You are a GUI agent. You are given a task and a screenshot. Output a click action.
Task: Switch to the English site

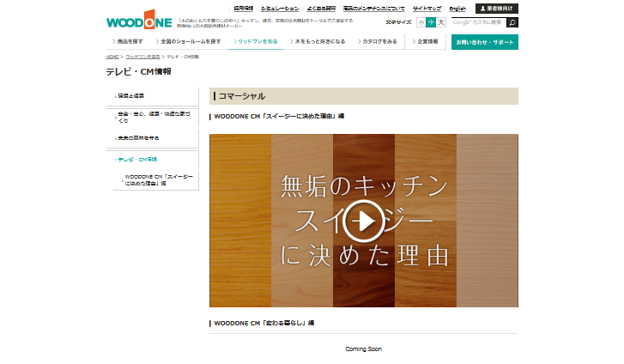(x=457, y=9)
